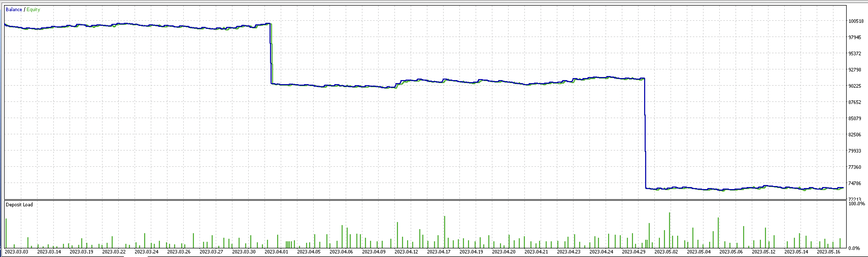Screen dimensions: 868x257
Task: Click the 2023.04.01 date label
Action: click(276, 252)
